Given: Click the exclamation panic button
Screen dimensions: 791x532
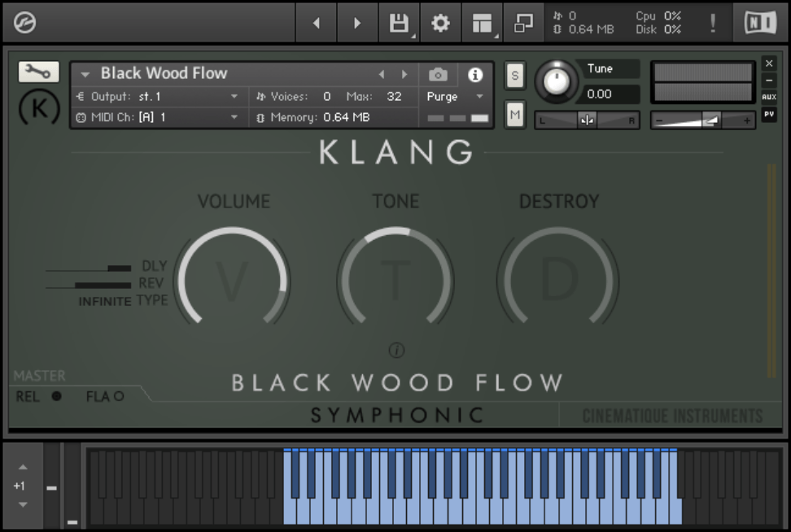Looking at the screenshot, I should click(713, 23).
